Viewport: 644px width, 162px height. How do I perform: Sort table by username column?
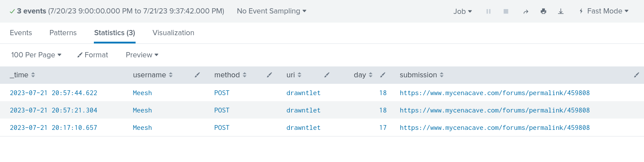(153, 75)
